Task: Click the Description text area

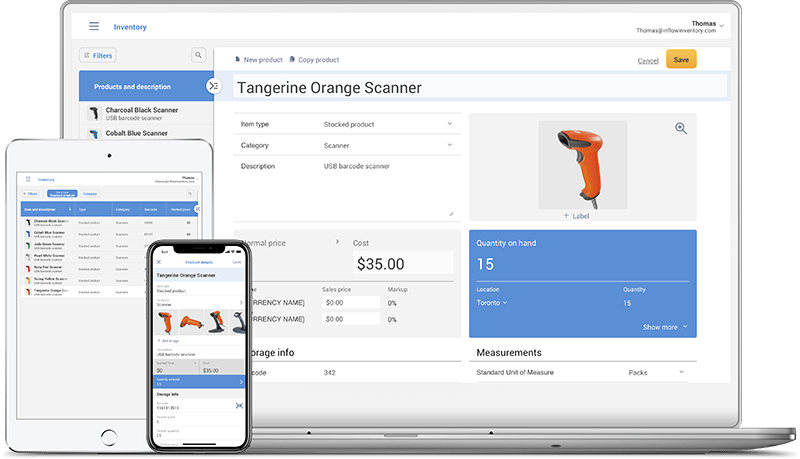Action: pyautogui.click(x=388, y=189)
